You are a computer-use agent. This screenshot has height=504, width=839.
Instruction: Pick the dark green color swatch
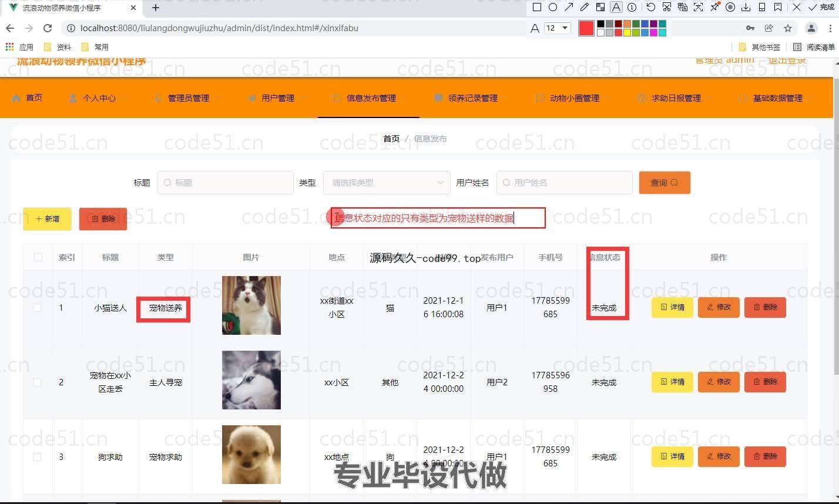coord(636,23)
